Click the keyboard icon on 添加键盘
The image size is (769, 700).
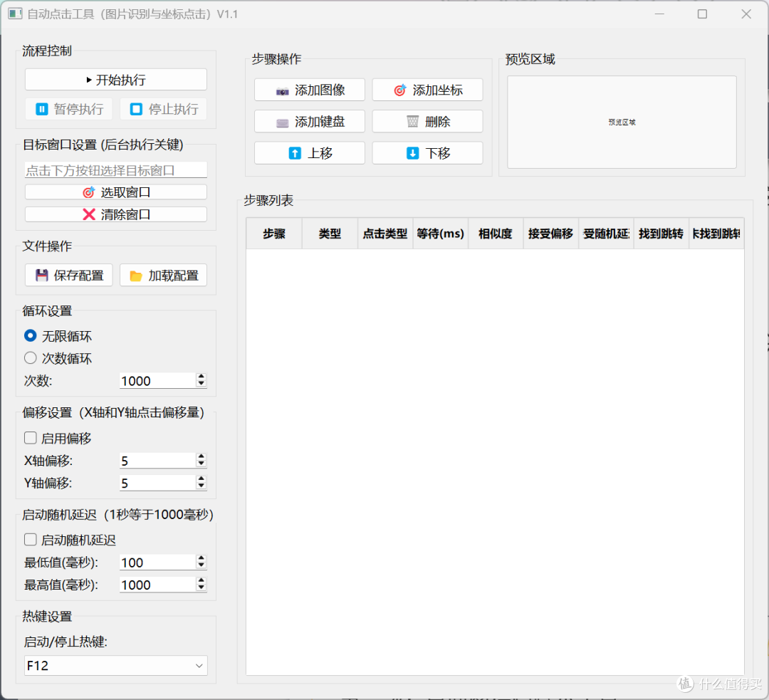coord(283,122)
